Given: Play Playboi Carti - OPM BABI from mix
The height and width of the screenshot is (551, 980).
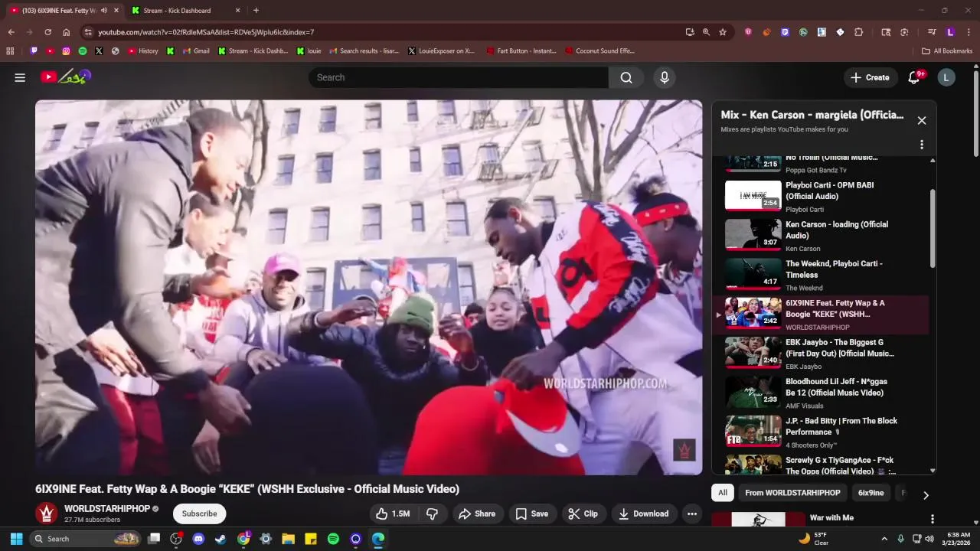Looking at the screenshot, I should click(820, 196).
